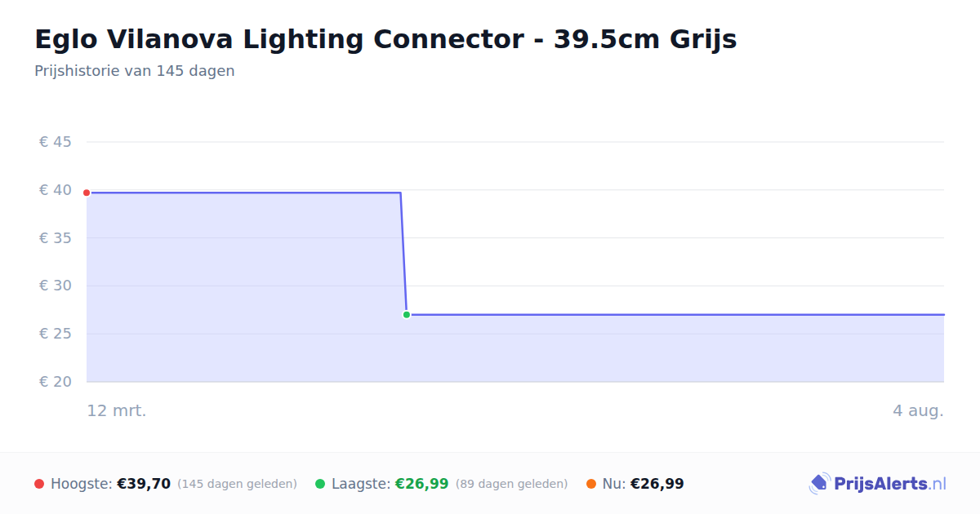Click the Laagste price €26,99 value
The height and width of the screenshot is (514, 980).
(421, 484)
